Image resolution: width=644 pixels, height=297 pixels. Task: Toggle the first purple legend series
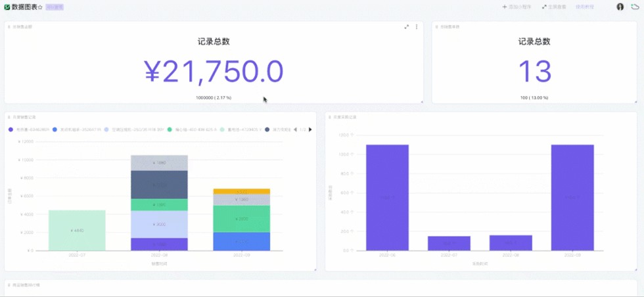pyautogui.click(x=11, y=129)
